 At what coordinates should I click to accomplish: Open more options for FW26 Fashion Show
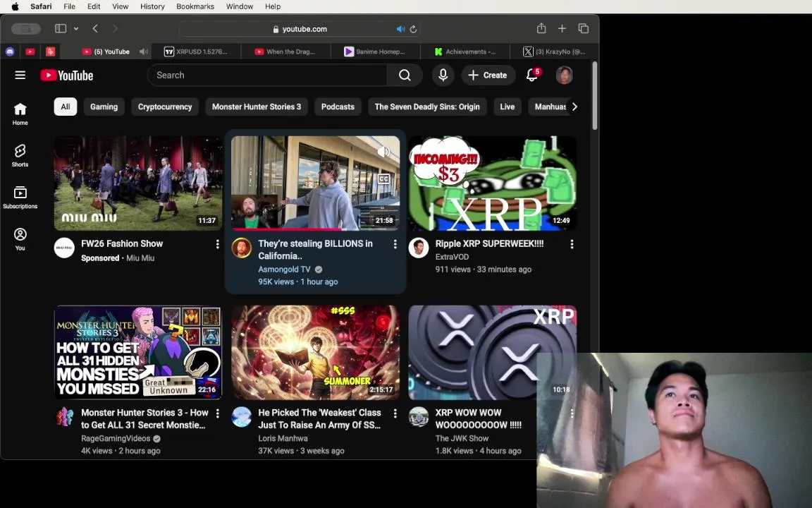tap(218, 243)
